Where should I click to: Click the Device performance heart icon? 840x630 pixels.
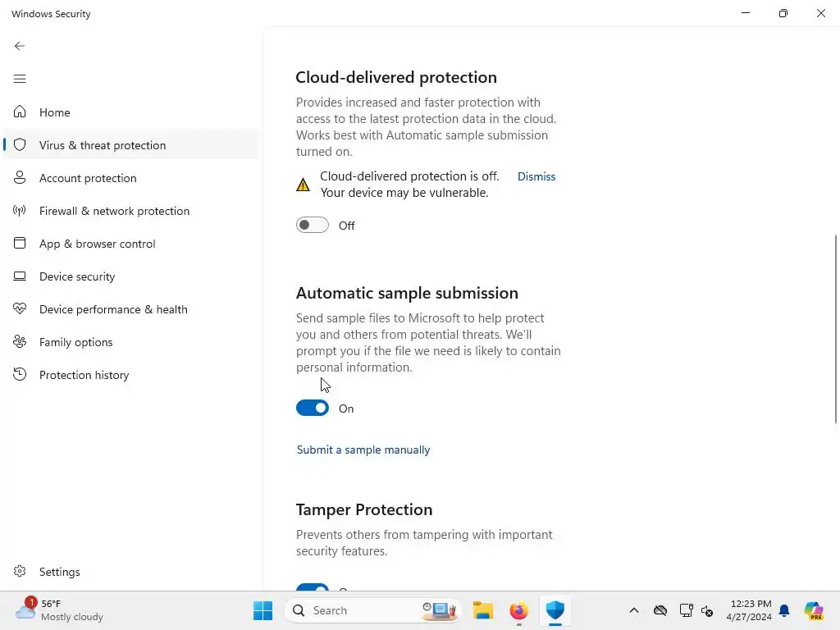pos(20,308)
